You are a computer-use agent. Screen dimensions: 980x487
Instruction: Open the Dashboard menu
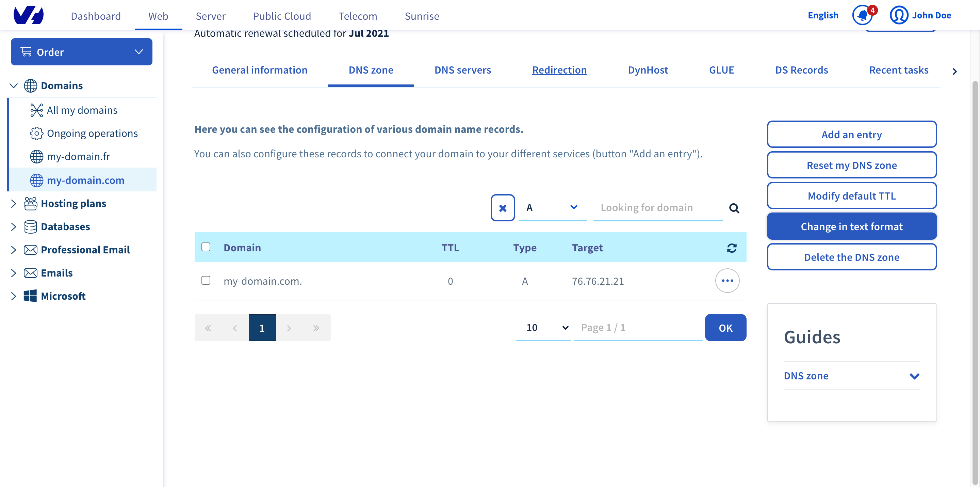coord(96,16)
